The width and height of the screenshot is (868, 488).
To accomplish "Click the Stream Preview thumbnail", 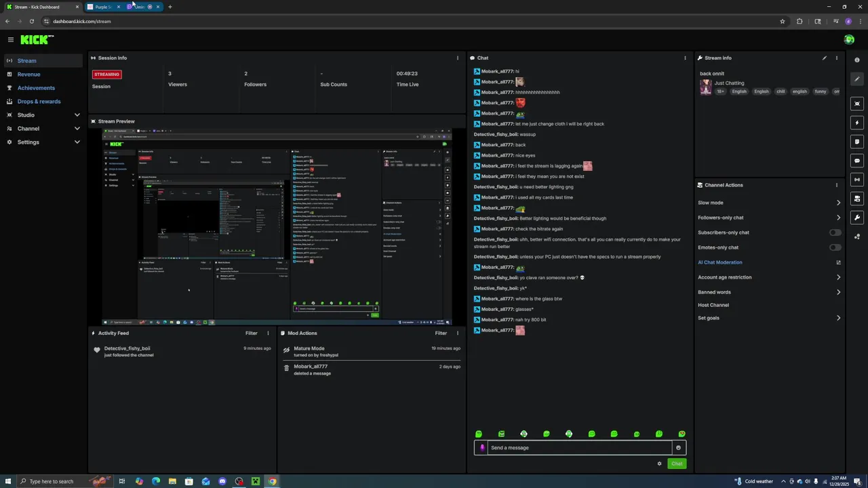I will (x=277, y=227).
